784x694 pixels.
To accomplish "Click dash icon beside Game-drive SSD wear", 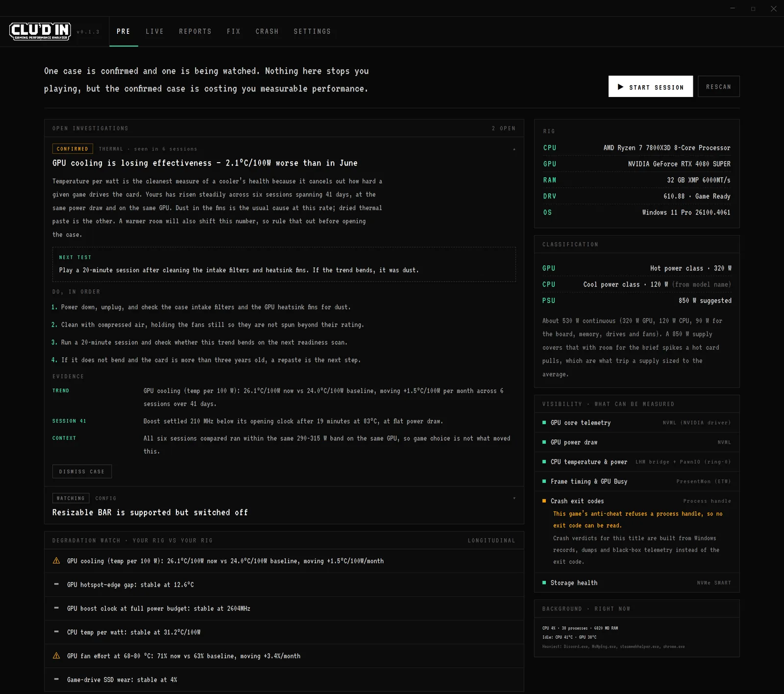I will click(x=56, y=679).
